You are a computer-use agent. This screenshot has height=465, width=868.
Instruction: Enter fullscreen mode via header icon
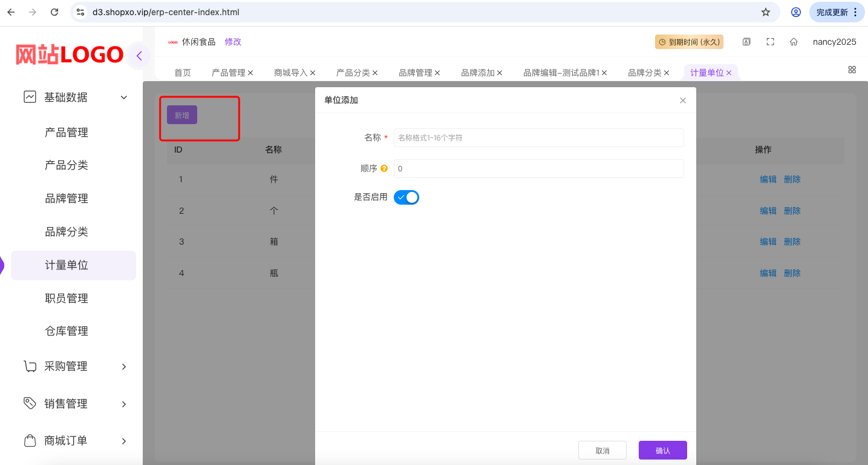coord(770,42)
